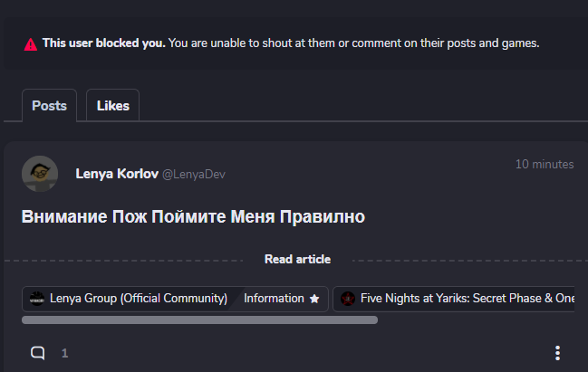
Task: Click the red warning triangle icon
Action: click(31, 43)
